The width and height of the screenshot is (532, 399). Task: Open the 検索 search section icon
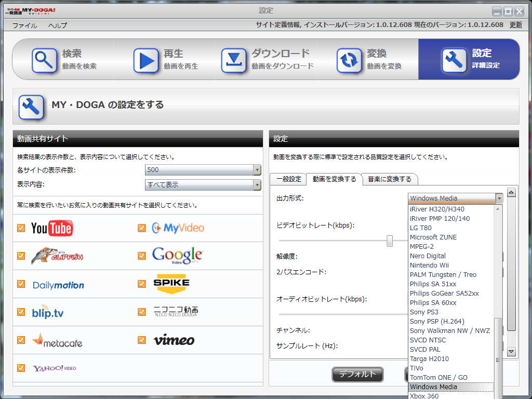(45, 60)
